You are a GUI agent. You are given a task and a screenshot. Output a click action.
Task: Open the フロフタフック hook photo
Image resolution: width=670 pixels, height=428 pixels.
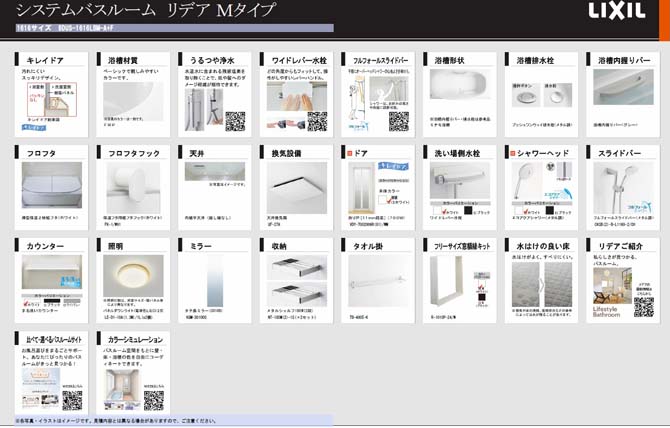point(133,187)
